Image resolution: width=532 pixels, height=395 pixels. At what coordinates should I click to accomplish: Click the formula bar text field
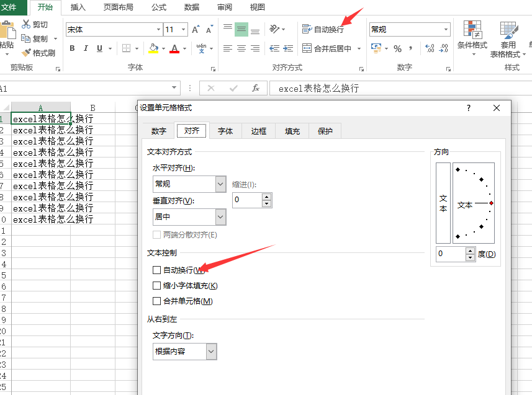(400, 88)
